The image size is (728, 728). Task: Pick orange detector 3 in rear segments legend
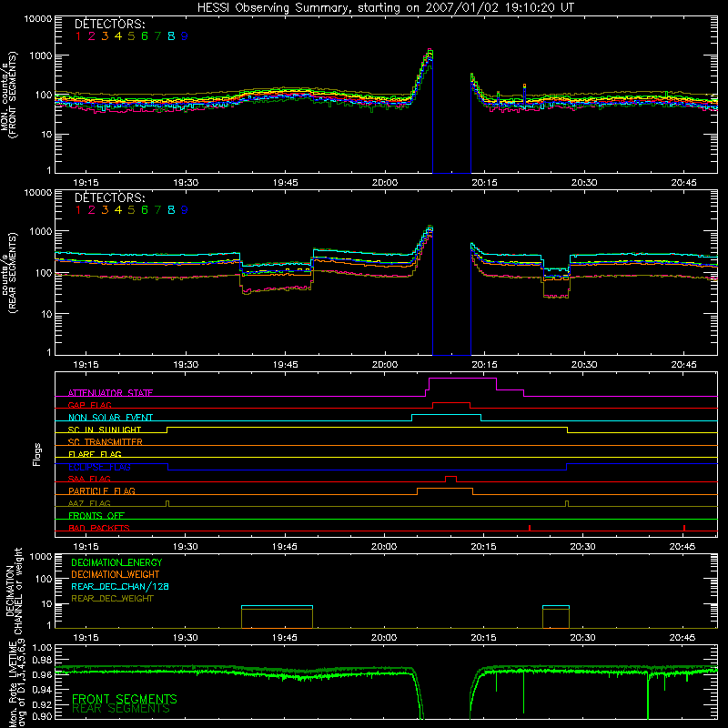(105, 210)
